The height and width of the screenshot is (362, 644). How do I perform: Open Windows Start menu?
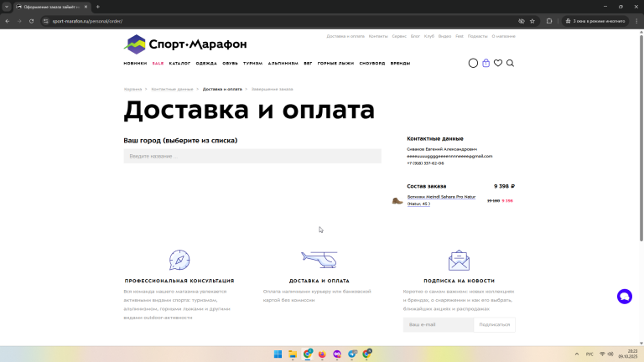[278, 354]
